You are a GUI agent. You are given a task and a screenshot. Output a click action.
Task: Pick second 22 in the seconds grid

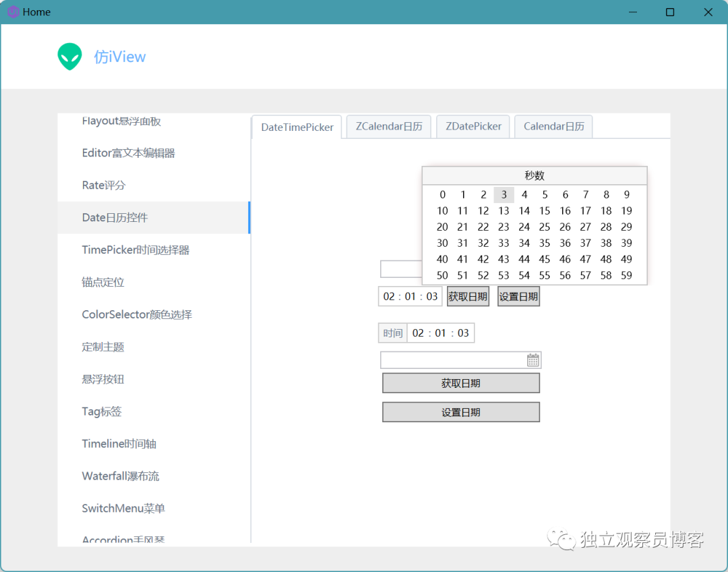pos(483,227)
